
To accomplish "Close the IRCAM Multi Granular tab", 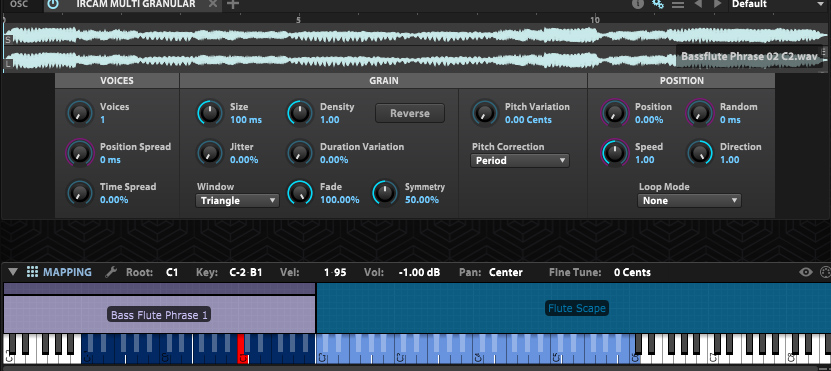I will pos(213,4).
